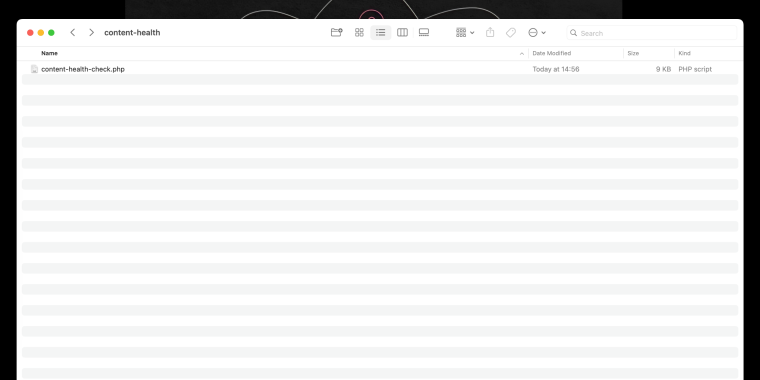Zoom the Finder window to full screen

51,32
